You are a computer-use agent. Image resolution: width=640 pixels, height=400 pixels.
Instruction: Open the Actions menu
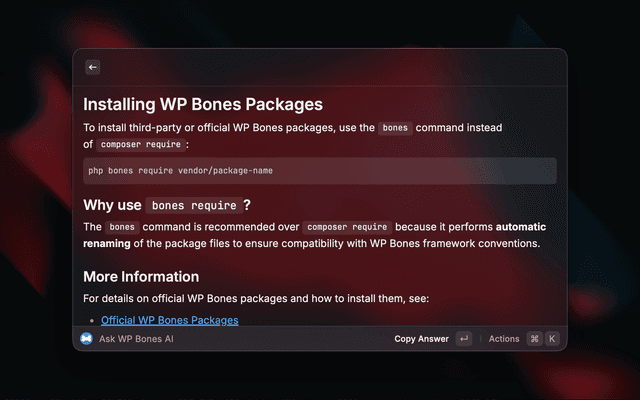(x=504, y=339)
